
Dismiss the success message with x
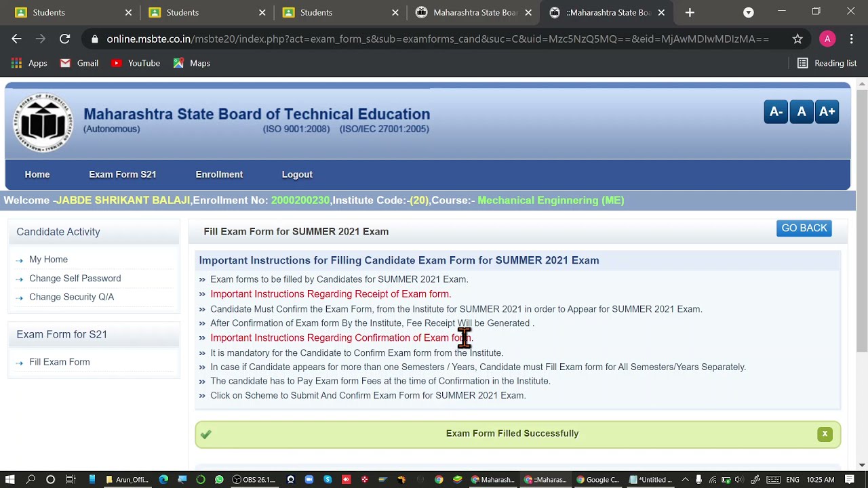point(825,434)
